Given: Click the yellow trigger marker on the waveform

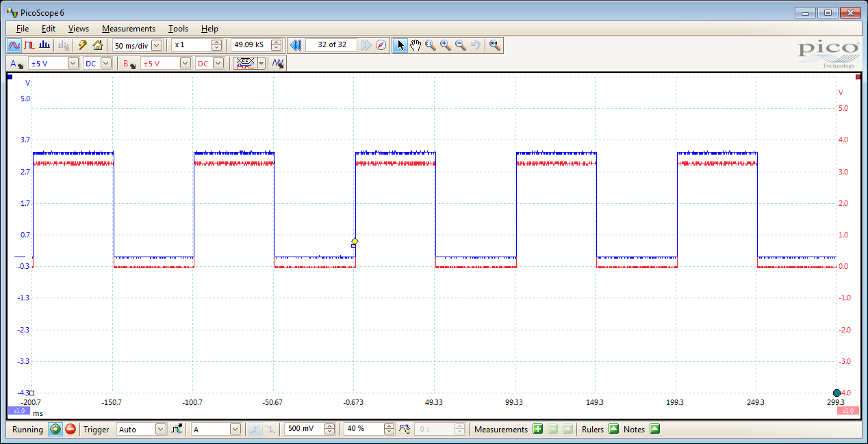Looking at the screenshot, I should coord(354,241).
